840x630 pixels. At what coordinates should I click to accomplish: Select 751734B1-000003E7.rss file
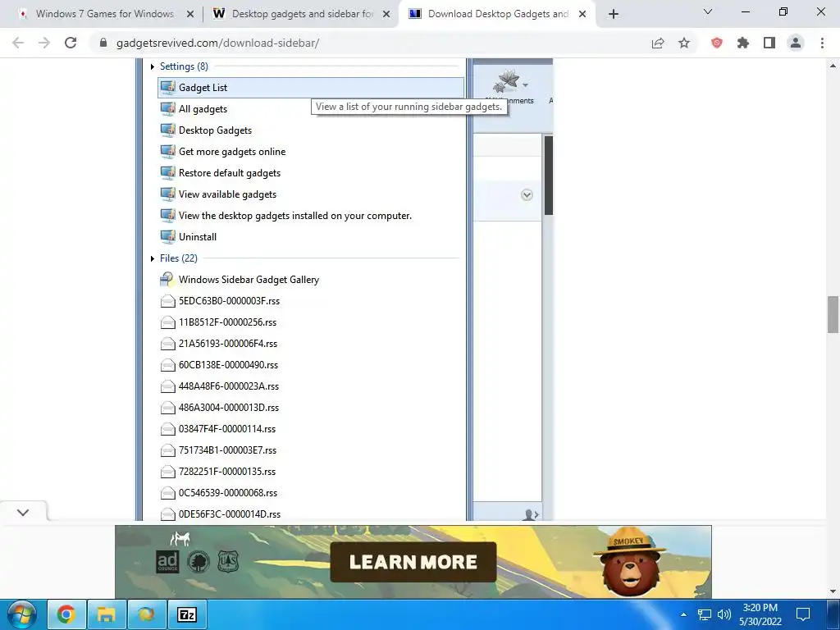click(228, 450)
